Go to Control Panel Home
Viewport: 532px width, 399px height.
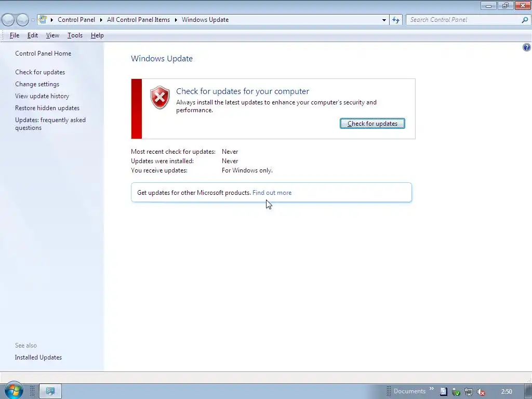coord(43,54)
